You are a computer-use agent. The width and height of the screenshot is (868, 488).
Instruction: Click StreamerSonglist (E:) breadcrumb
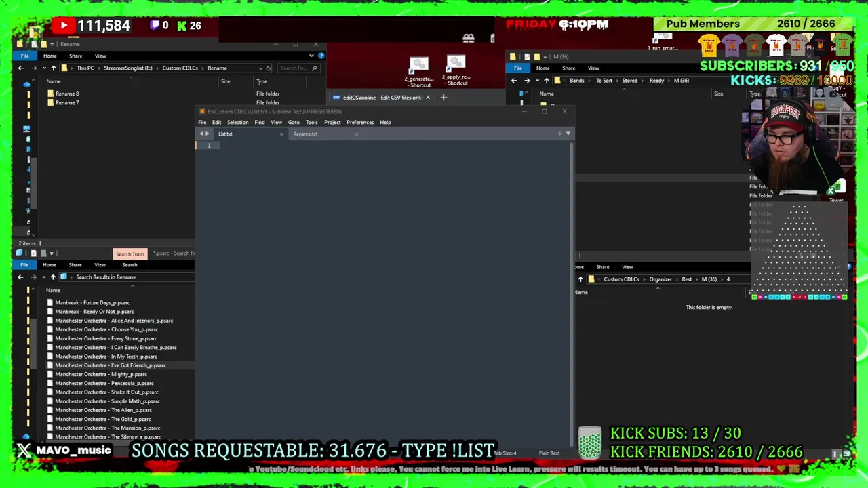[x=128, y=68]
